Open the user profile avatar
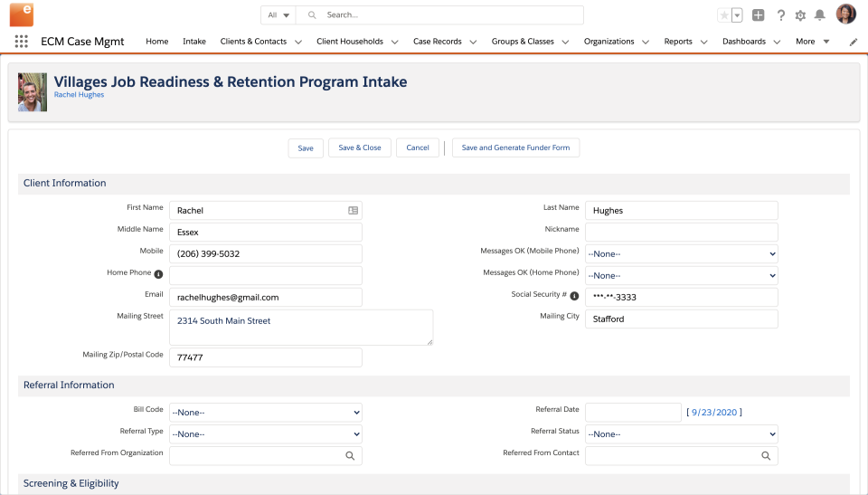 tap(845, 14)
